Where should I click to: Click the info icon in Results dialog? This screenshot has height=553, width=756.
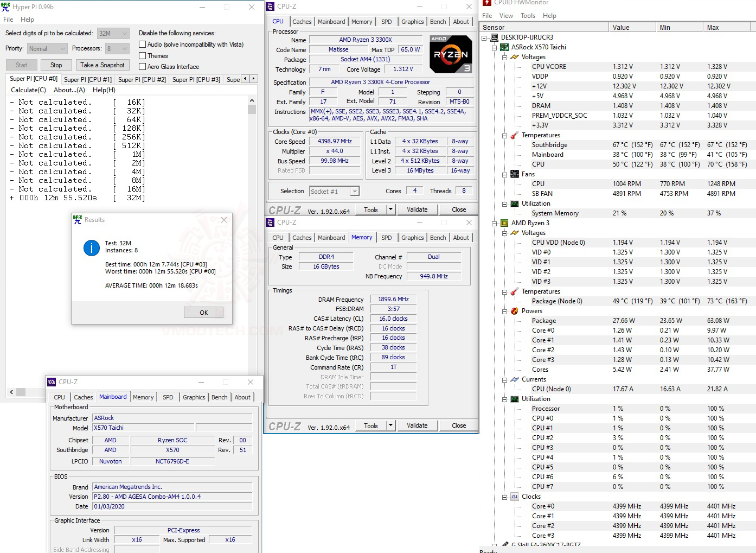pos(92,248)
